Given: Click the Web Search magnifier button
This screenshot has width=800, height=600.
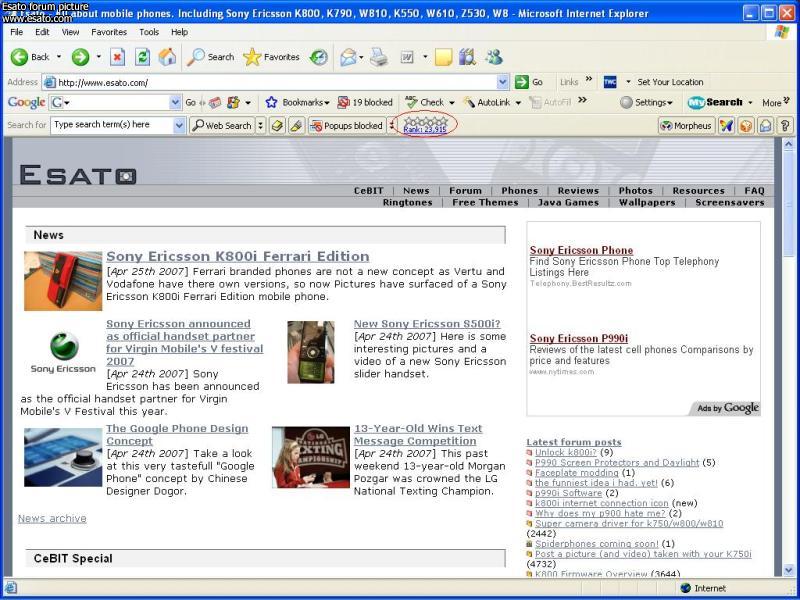Looking at the screenshot, I should pyautogui.click(x=222, y=126).
